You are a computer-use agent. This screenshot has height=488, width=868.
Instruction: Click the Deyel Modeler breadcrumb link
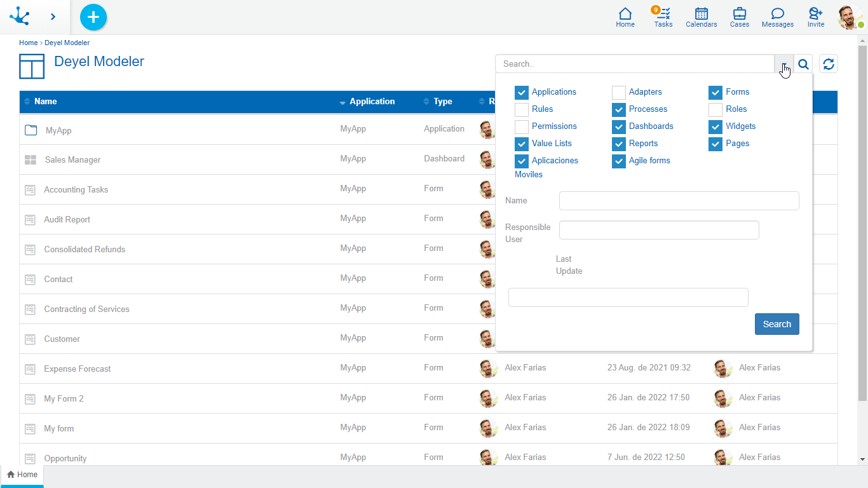coord(67,43)
